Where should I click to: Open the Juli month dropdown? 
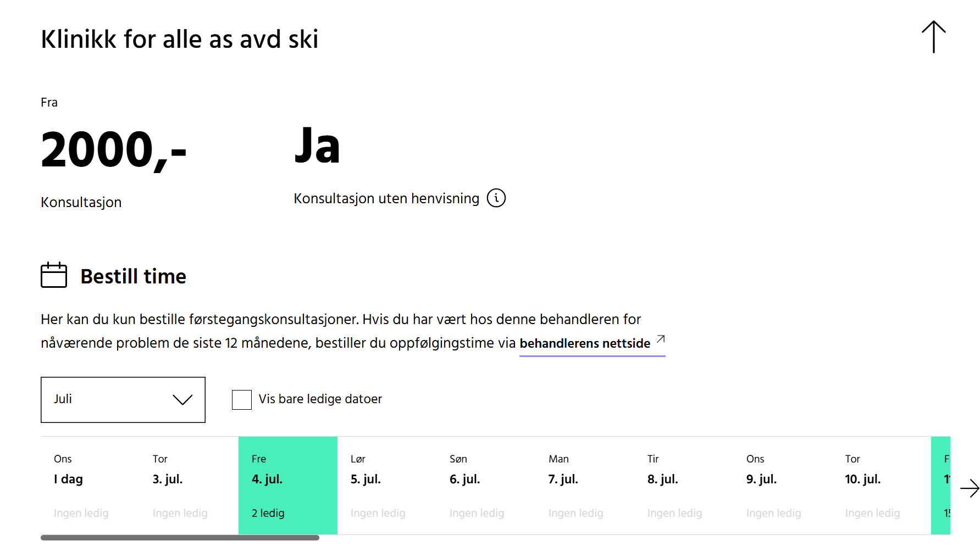point(123,400)
